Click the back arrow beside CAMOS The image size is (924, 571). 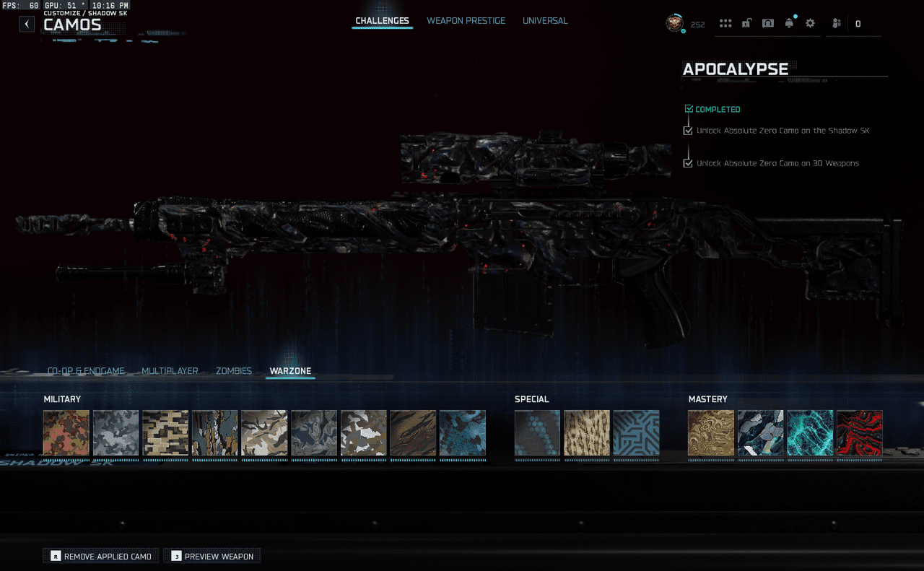click(x=27, y=24)
